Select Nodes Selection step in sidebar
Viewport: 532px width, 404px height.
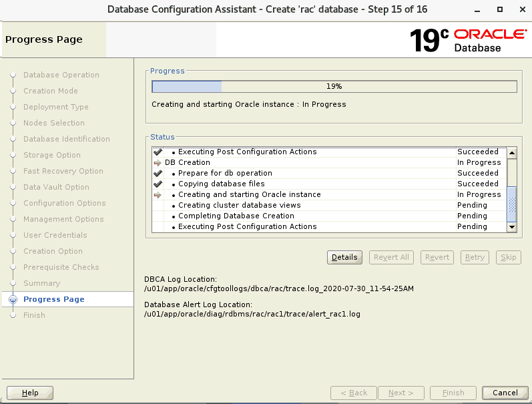click(x=54, y=123)
